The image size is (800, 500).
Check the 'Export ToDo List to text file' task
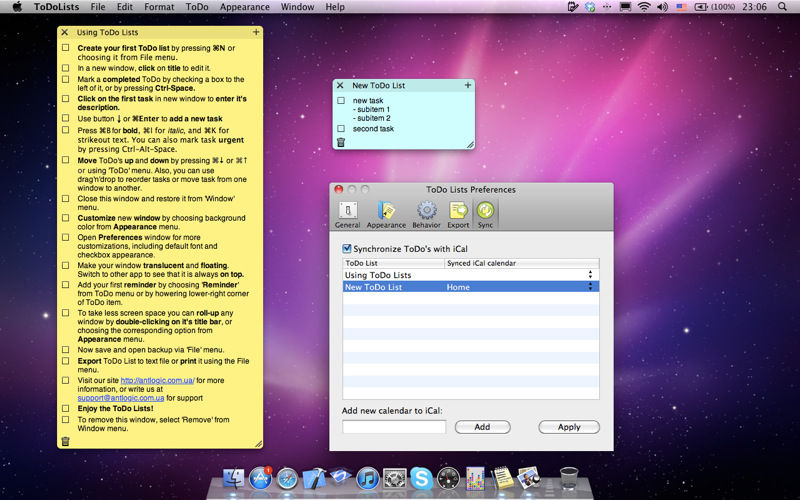(x=66, y=361)
